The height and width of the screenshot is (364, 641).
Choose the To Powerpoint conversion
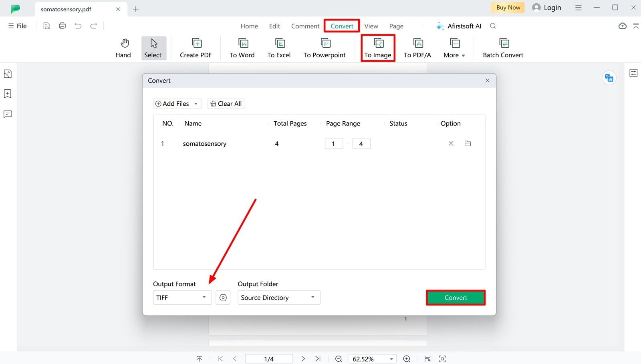click(325, 48)
